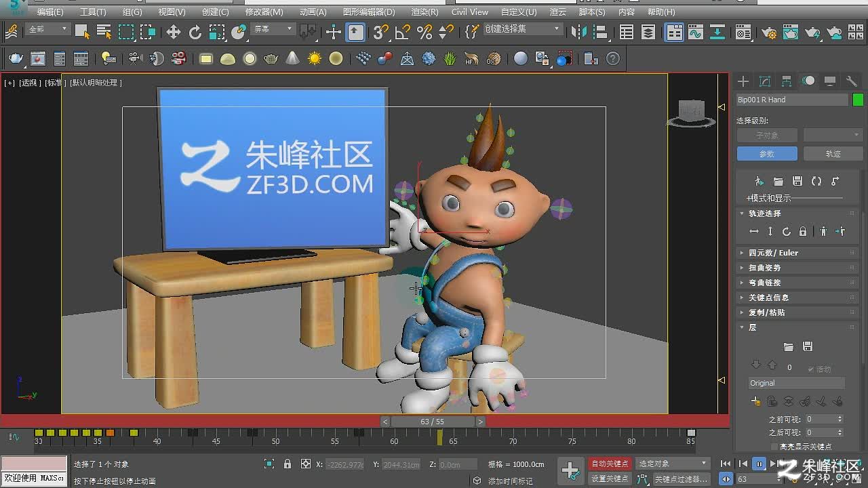Select the Rotate transform tool

195,32
